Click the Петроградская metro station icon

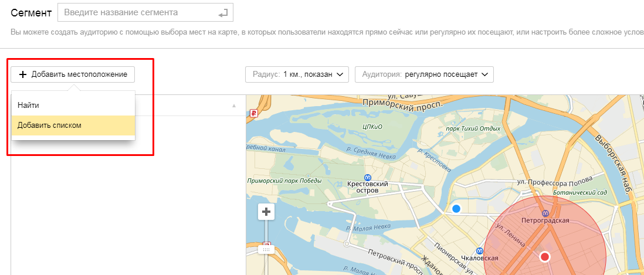pyautogui.click(x=545, y=213)
